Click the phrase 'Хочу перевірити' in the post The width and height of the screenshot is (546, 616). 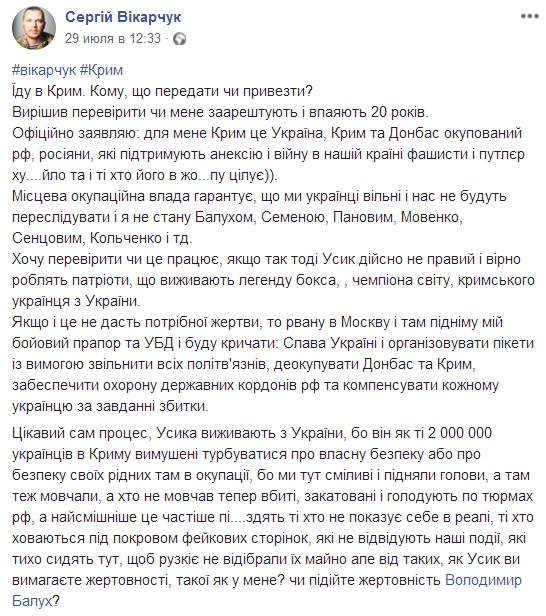(x=66, y=260)
